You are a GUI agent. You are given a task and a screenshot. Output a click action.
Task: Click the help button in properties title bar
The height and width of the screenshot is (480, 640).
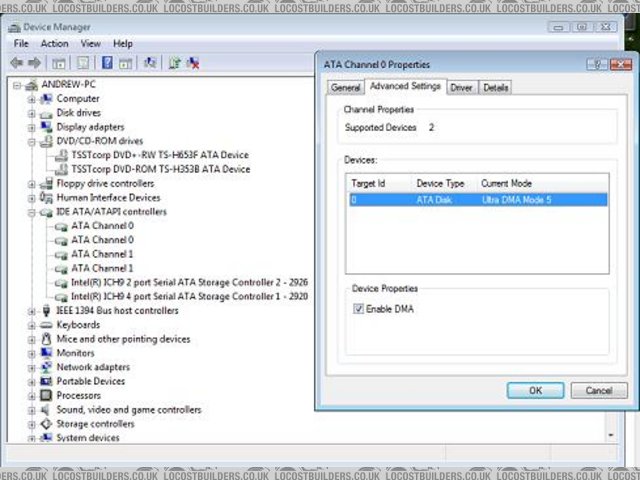[597, 64]
